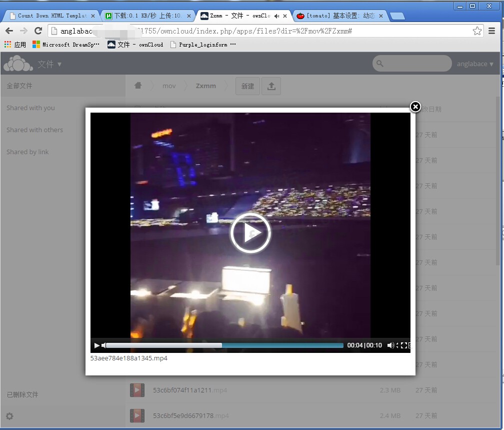Close the video preview overlay
Screen dimensions: 504x430
415,107
